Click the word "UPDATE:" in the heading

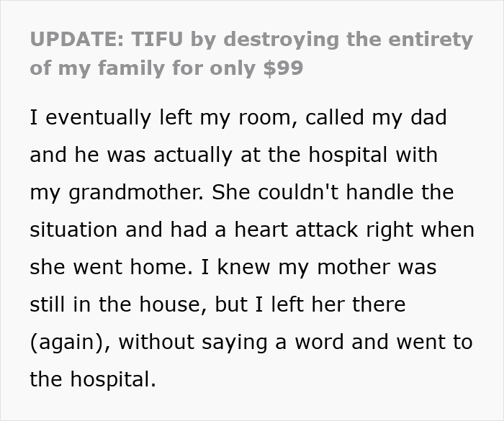76,40
